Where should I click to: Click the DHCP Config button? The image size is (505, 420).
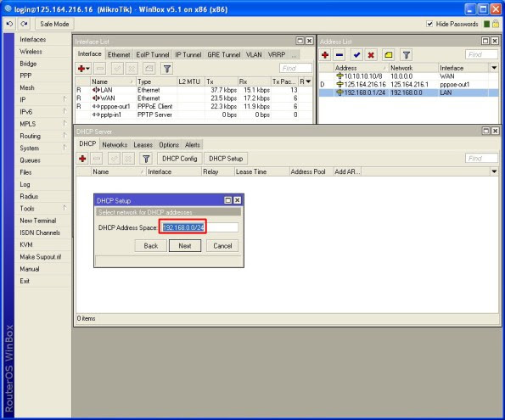180,159
